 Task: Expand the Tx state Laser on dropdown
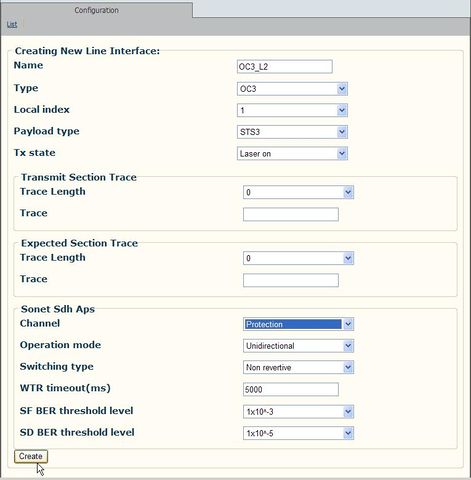click(292, 154)
